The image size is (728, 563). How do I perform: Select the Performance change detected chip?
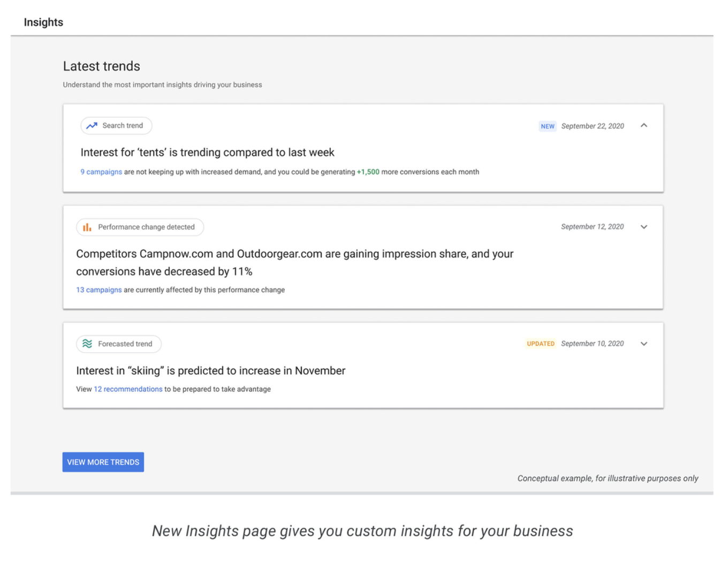(x=140, y=227)
